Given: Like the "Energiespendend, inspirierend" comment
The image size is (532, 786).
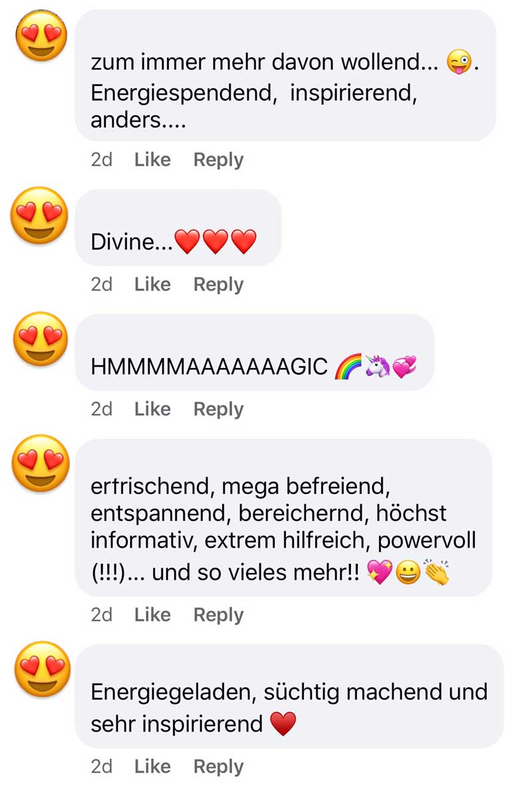Looking at the screenshot, I should (x=152, y=160).
